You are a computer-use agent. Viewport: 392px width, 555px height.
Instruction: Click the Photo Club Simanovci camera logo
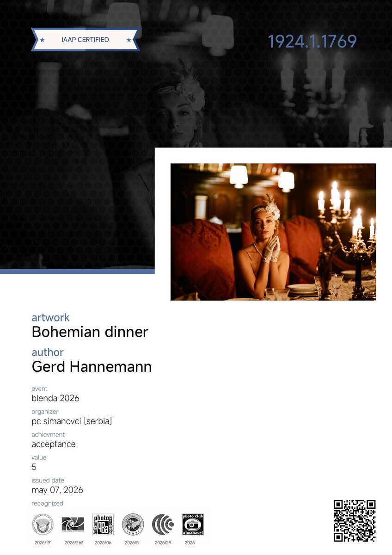(x=193, y=524)
